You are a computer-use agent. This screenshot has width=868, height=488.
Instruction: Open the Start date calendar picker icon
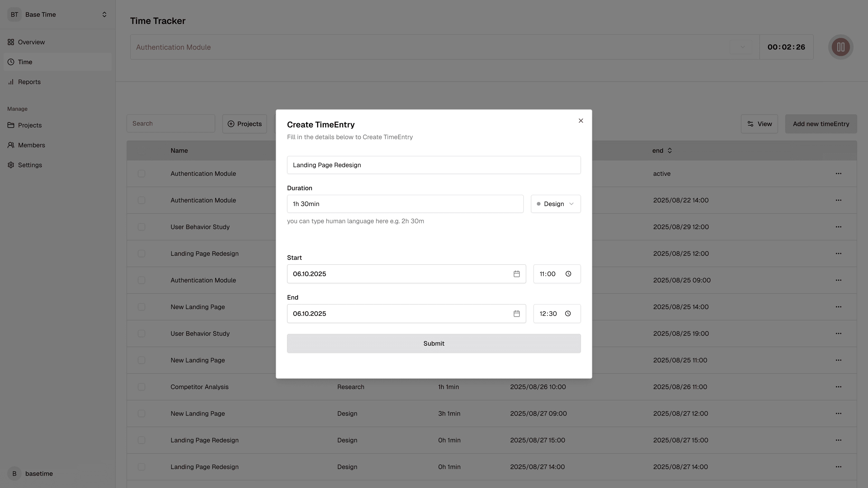click(x=517, y=274)
